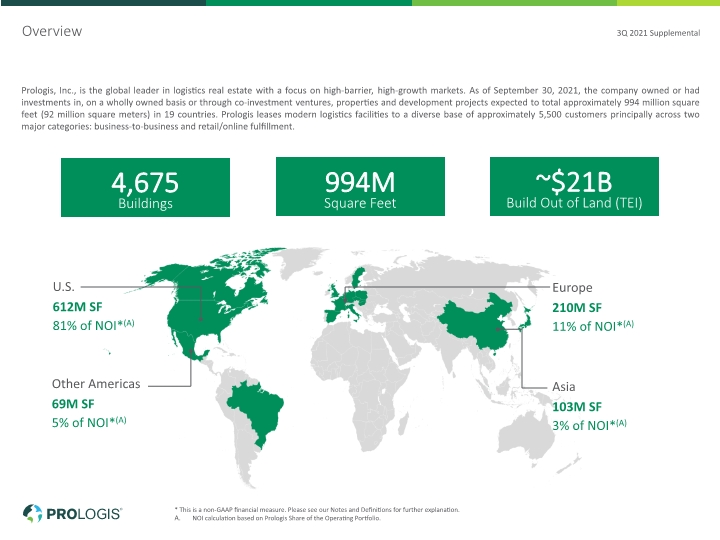Image resolution: width=720 pixels, height=540 pixels.
Task: Click the footnote A about NOI calculation
Action: 278,518
